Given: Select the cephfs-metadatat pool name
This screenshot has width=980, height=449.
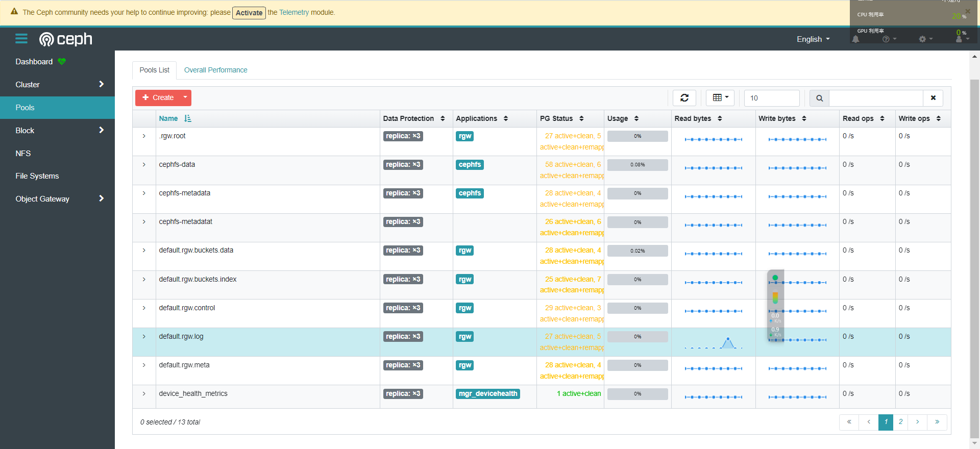Looking at the screenshot, I should pos(185,222).
